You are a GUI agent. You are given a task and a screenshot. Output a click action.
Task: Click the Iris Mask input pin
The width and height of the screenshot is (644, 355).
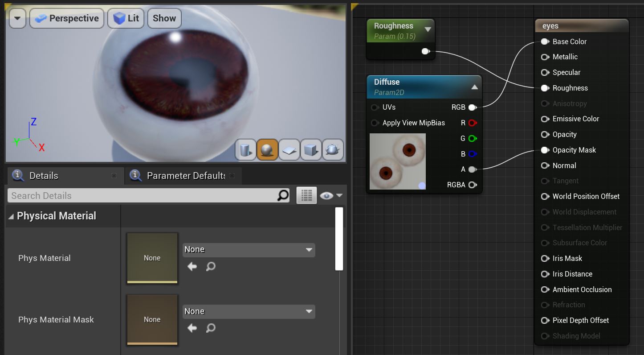click(545, 258)
